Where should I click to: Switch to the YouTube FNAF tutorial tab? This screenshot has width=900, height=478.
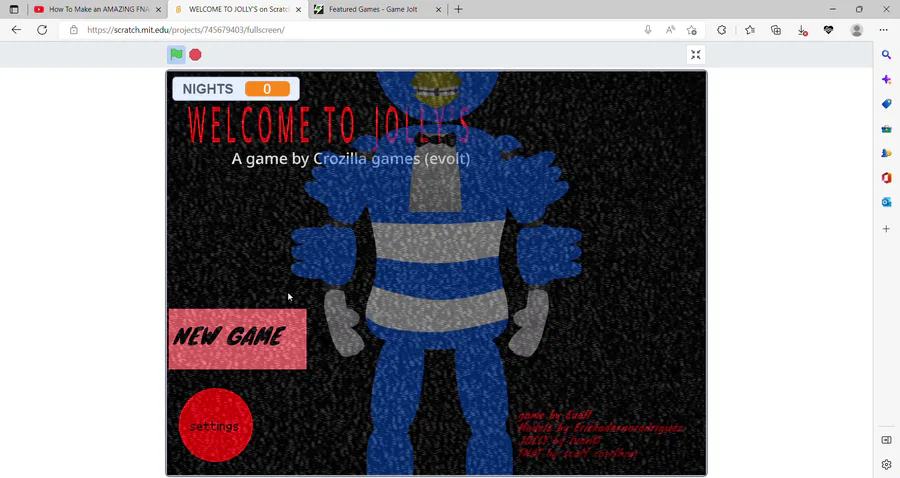pyautogui.click(x=97, y=9)
